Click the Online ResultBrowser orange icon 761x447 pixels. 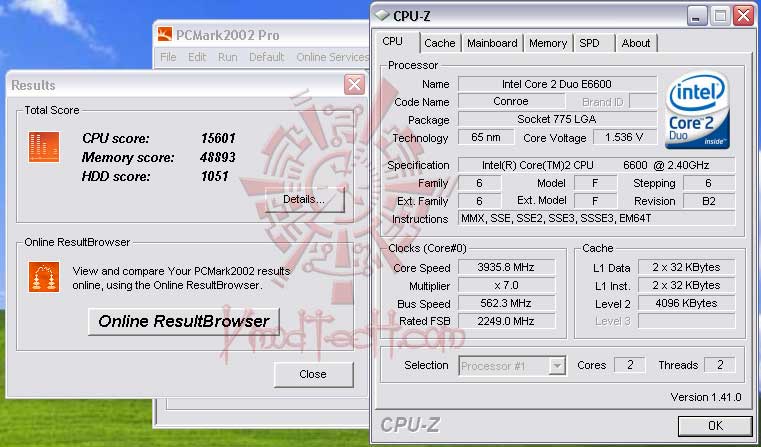44,277
